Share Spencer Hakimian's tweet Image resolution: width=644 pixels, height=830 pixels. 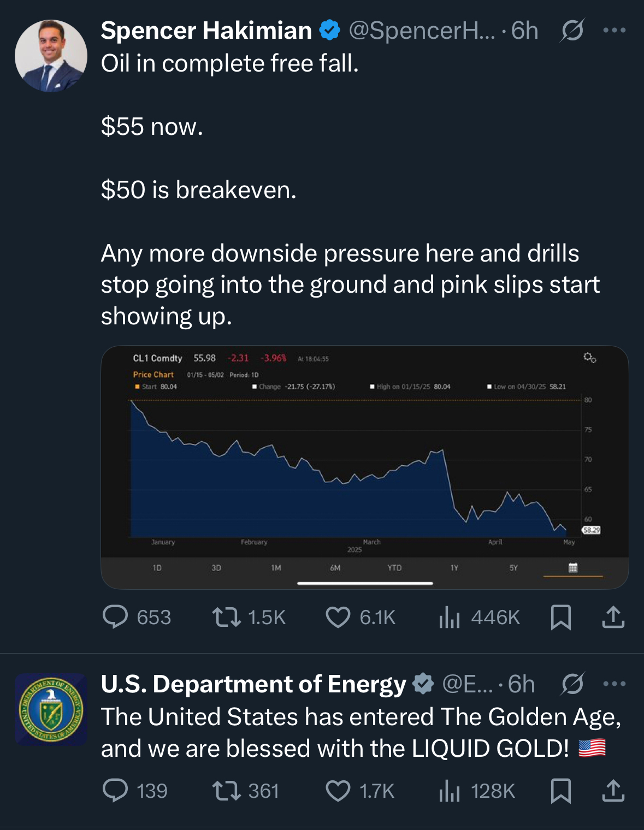(x=613, y=617)
